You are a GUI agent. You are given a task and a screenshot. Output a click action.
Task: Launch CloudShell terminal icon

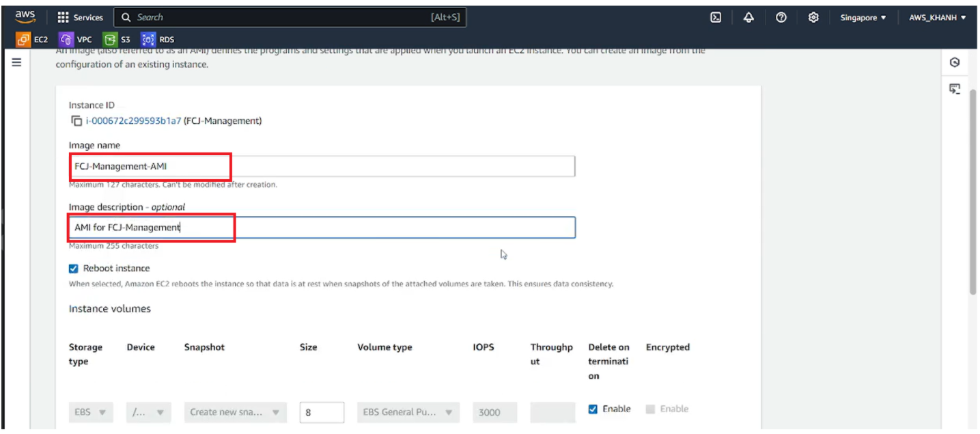pos(716,18)
